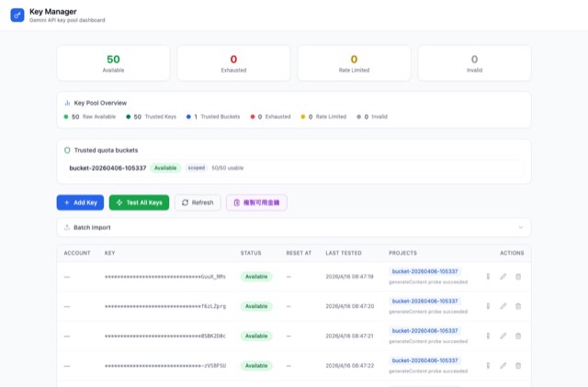Image resolution: width=588 pixels, height=387 pixels.
Task: Test the key ending in zVS8FSU
Action: click(488, 366)
